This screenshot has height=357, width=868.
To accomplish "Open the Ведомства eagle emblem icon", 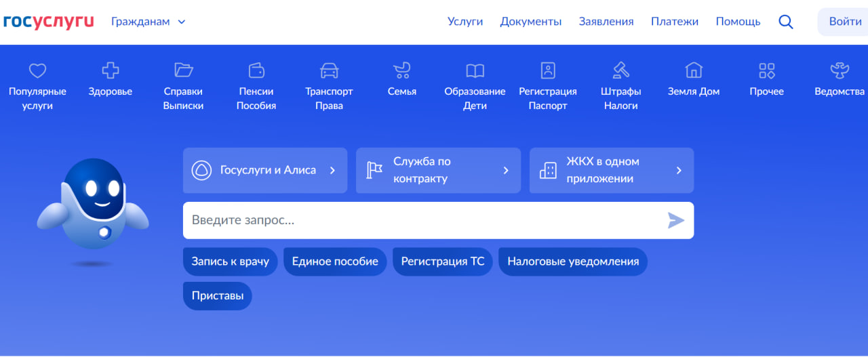I will [x=840, y=70].
